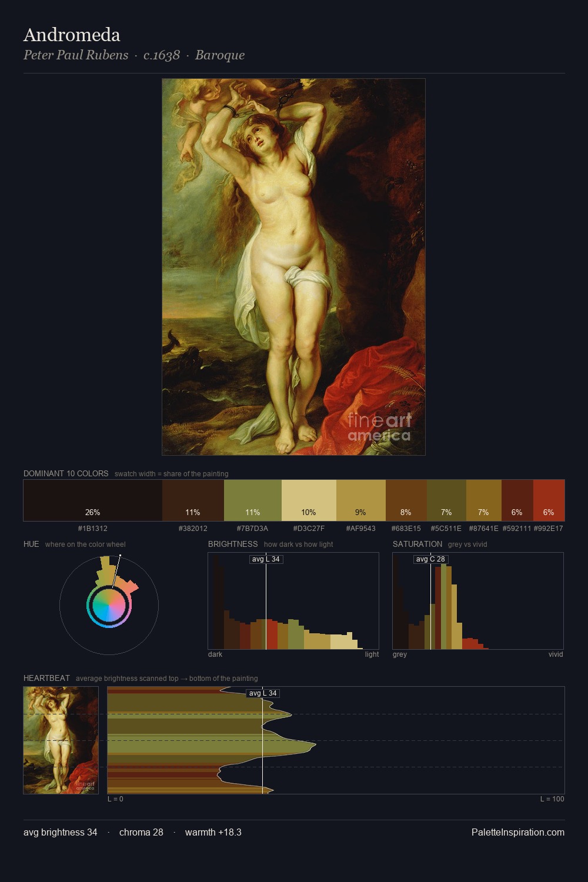Click the #992E17 hex code label

[549, 529]
